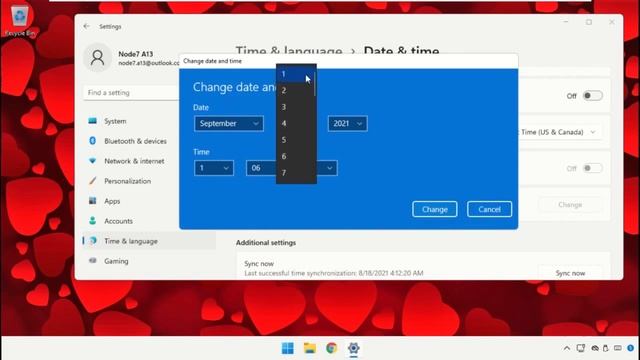Click Cancel button in the dialog
The image size is (640, 360).
pyautogui.click(x=489, y=209)
